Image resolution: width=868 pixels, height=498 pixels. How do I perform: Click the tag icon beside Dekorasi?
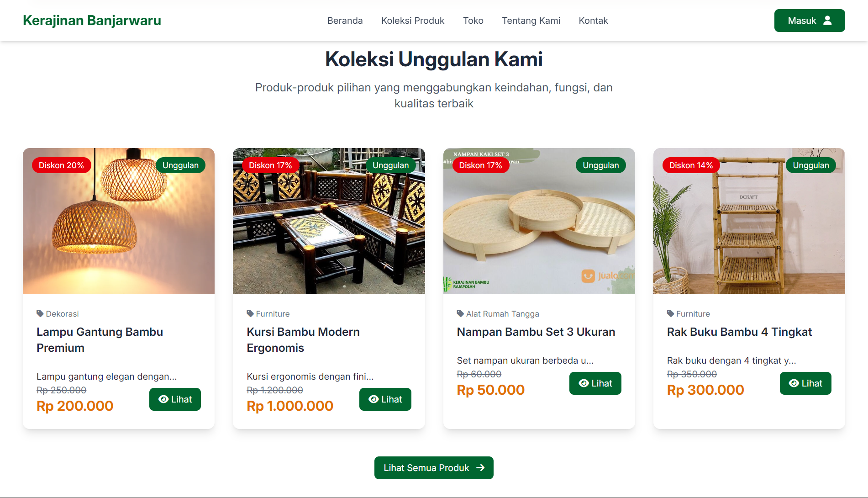(40, 313)
